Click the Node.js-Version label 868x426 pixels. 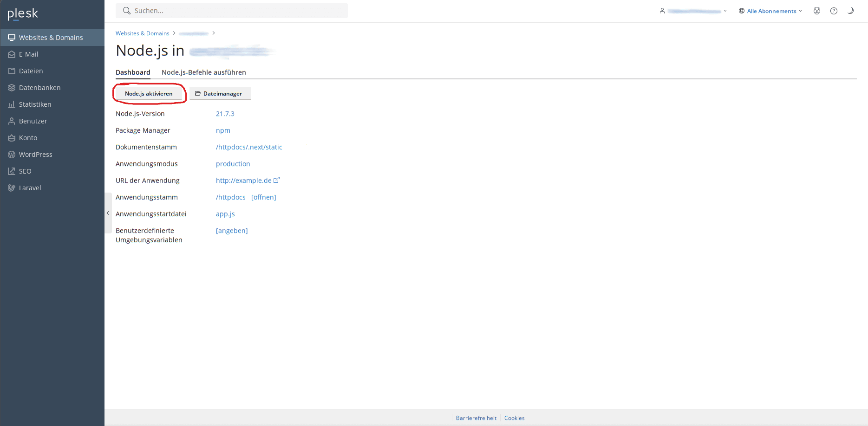tap(140, 114)
